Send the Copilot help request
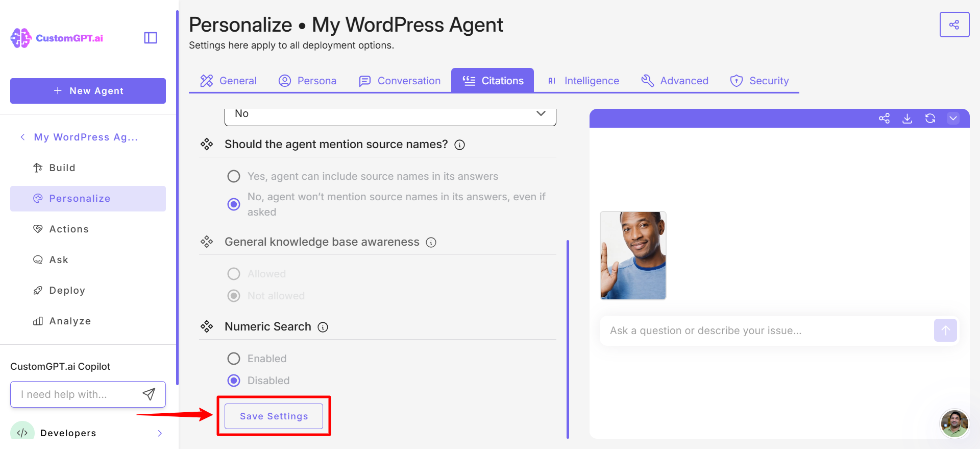Screen dimensions: 980x449 click(x=149, y=394)
